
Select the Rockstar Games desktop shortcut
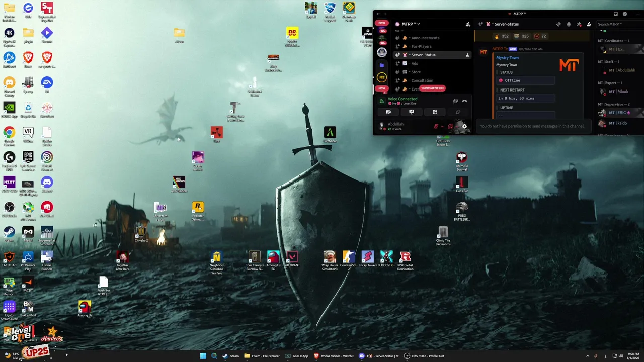[x=198, y=211]
